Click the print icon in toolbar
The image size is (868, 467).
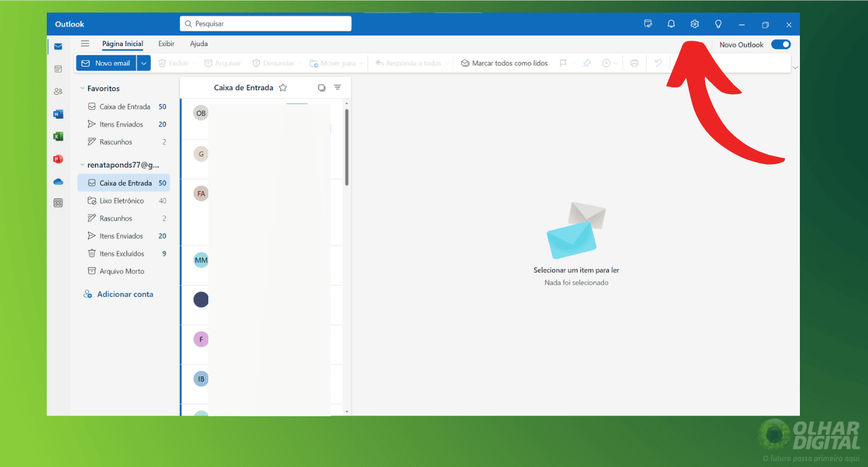(x=634, y=63)
